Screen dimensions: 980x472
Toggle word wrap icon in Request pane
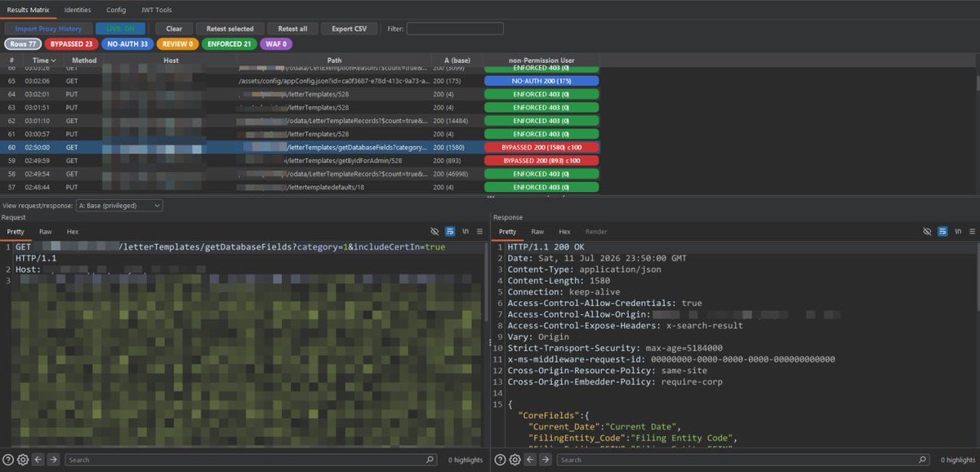point(449,232)
